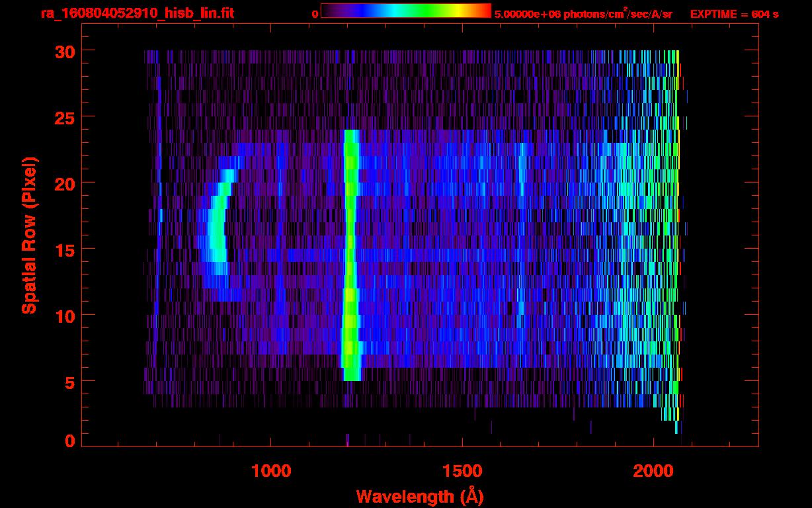812x508 pixels.
Task: Click the colorbar minimum value 0 label
Action: pyautogui.click(x=315, y=13)
